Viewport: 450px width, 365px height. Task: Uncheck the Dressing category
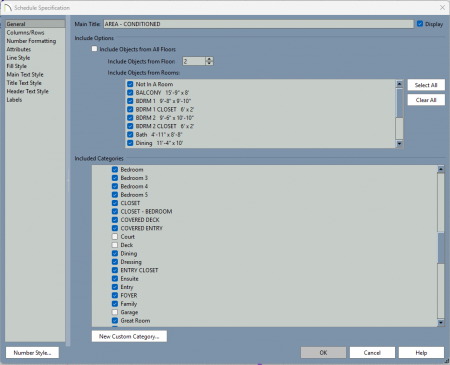115,262
